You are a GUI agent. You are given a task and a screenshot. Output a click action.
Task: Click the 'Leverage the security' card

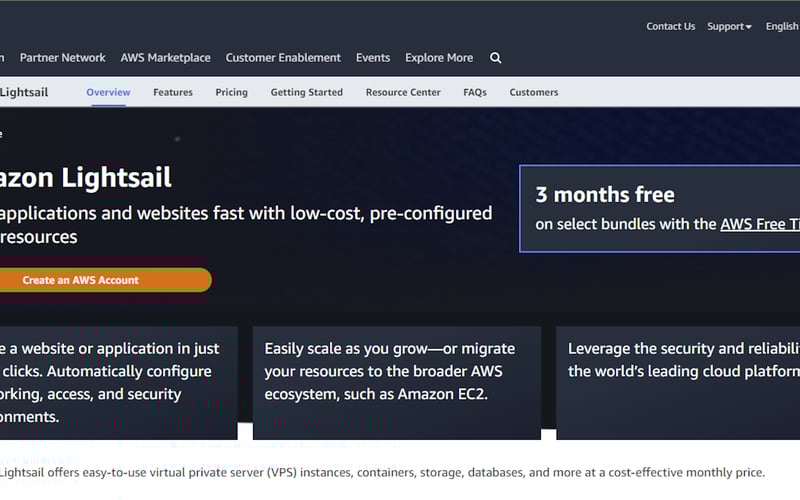pos(678,383)
